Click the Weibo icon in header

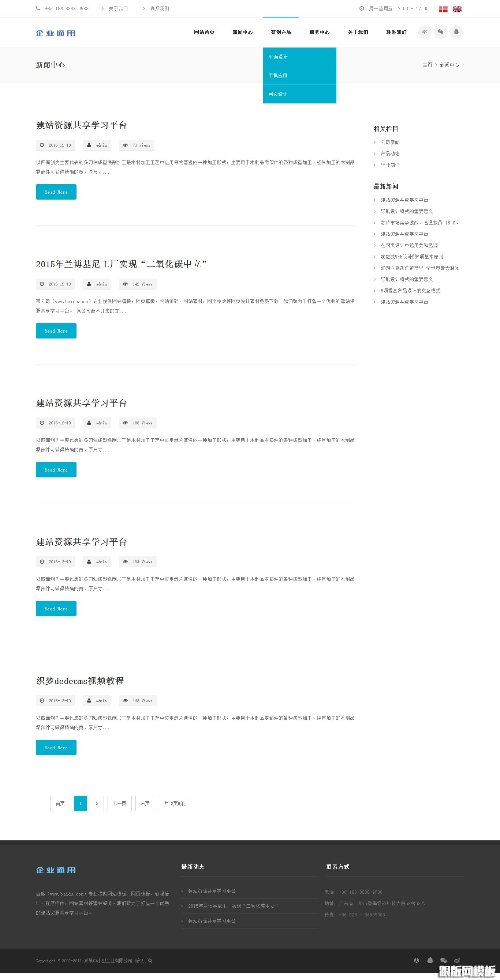pos(425,32)
